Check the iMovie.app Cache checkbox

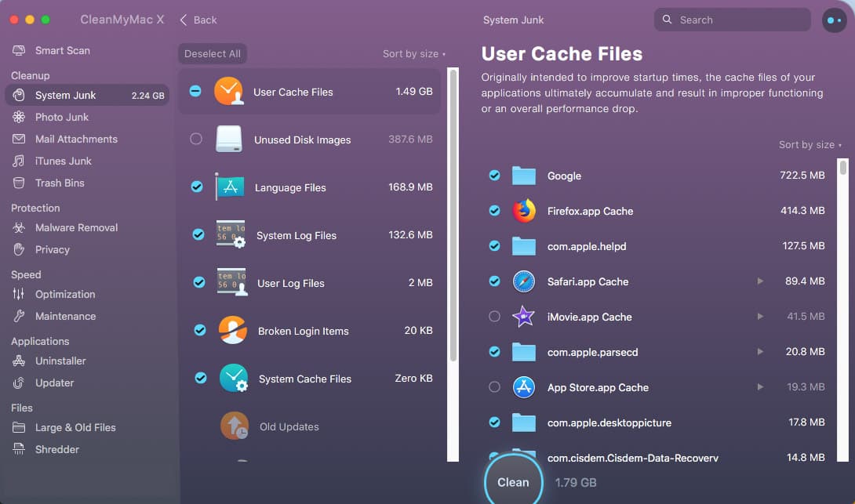495,317
